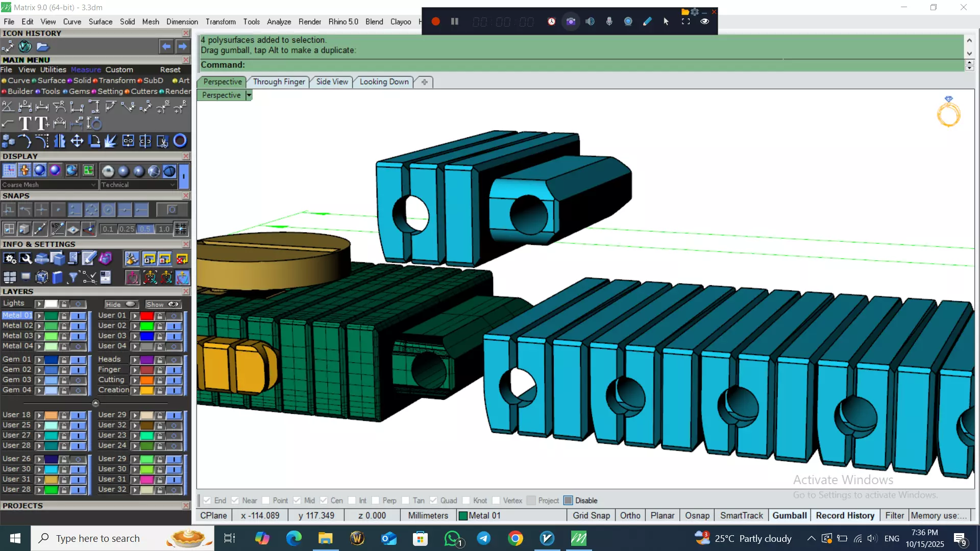This screenshot has width=980, height=551.
Task: Toggle the Quad osnap checkbox
Action: (433, 500)
